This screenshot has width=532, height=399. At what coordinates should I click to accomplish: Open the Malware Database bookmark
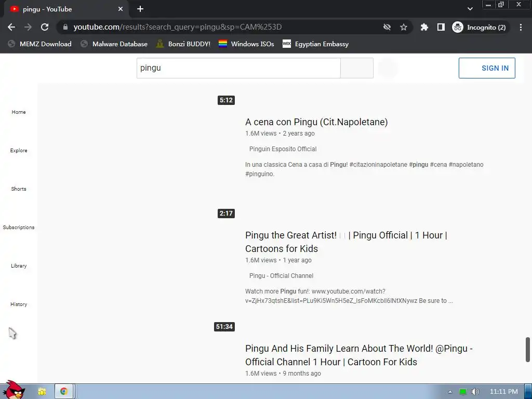(114, 44)
